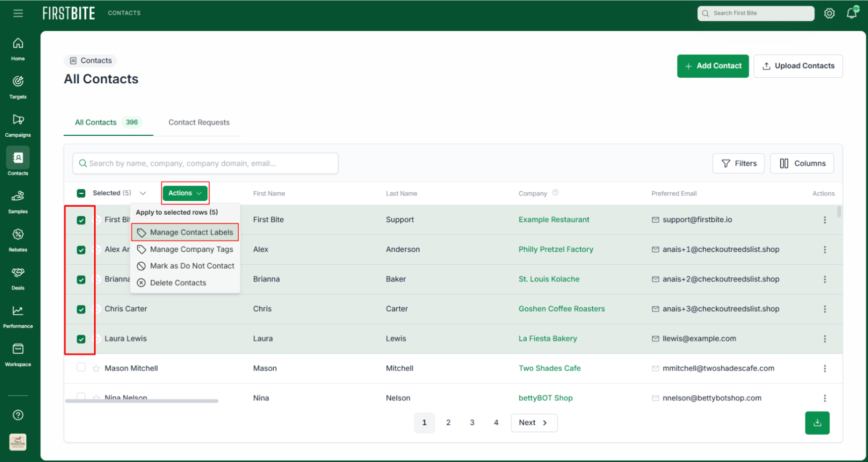Viewport: 868px width, 462px height.
Task: Open settings gear icon
Action: click(x=829, y=13)
